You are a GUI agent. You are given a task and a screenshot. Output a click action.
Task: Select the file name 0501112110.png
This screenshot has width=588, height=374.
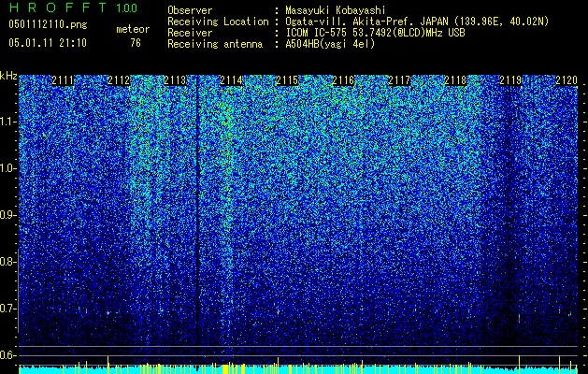[48, 24]
